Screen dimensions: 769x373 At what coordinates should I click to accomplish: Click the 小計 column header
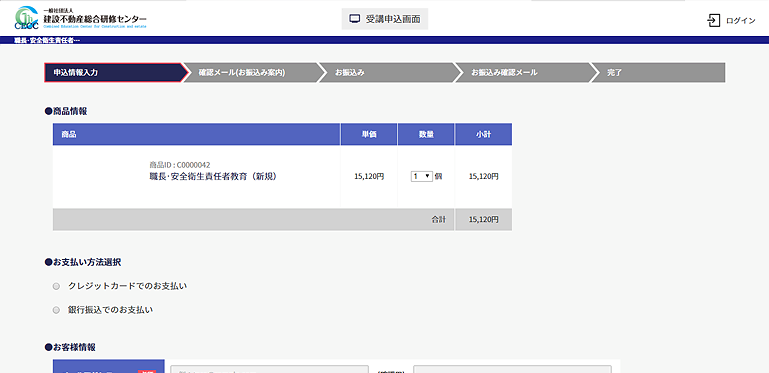click(x=484, y=134)
